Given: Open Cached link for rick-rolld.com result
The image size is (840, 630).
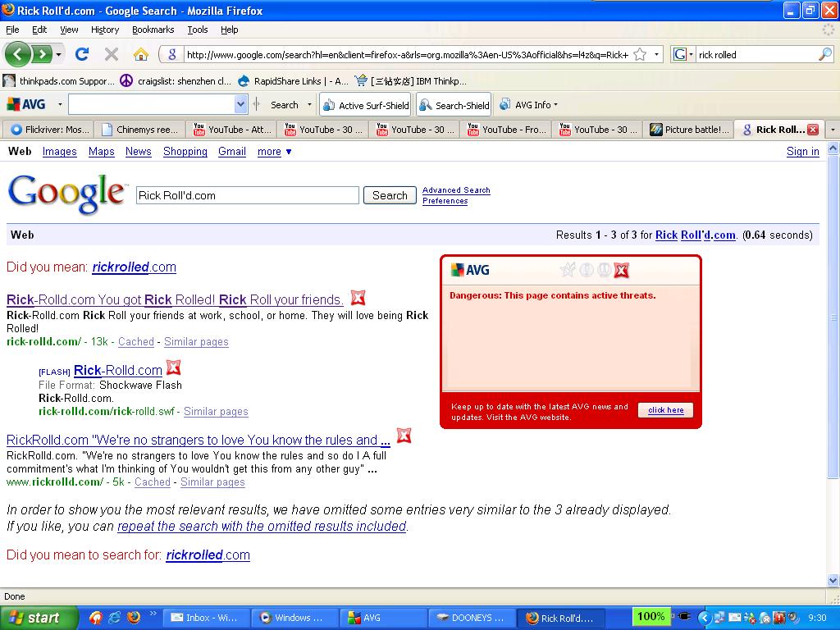Looking at the screenshot, I should [135, 342].
